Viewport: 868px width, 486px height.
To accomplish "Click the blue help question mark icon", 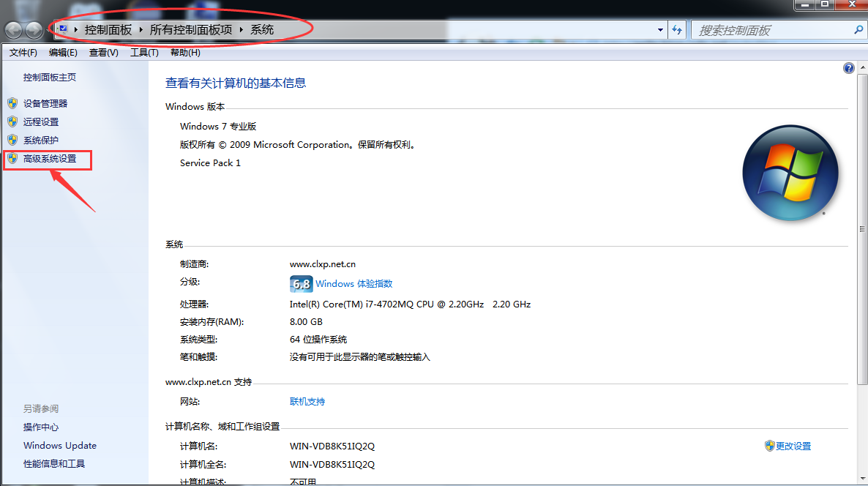I will 849,68.
